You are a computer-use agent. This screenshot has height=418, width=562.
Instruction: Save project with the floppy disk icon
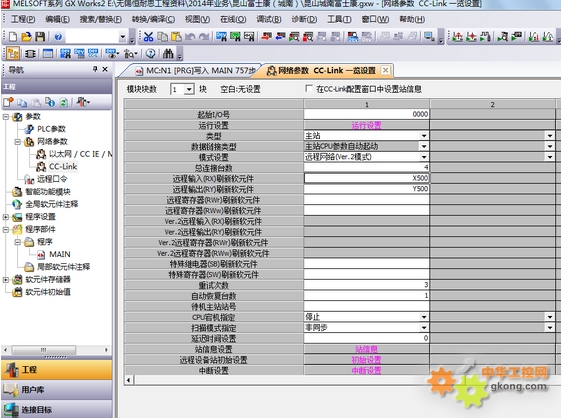(x=40, y=37)
